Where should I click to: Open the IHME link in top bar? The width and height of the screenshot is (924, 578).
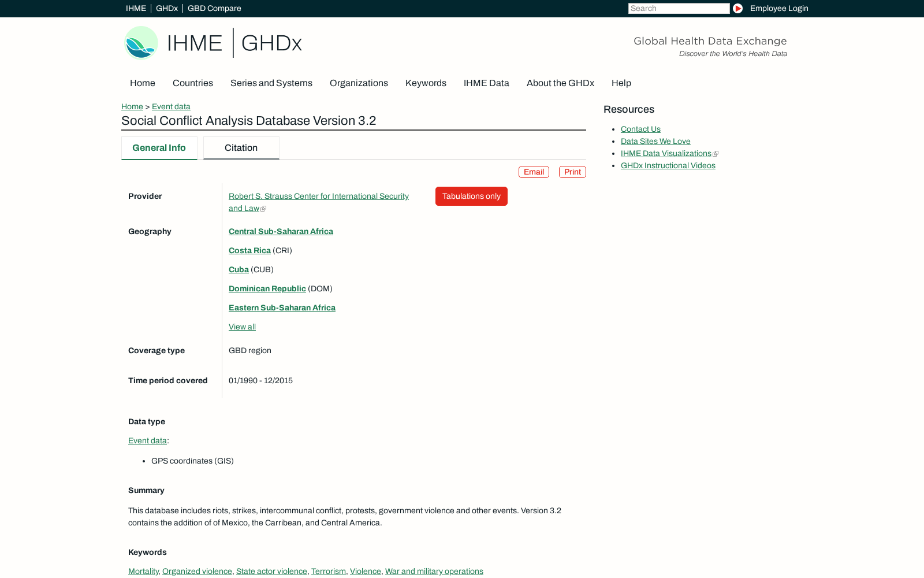(x=136, y=9)
